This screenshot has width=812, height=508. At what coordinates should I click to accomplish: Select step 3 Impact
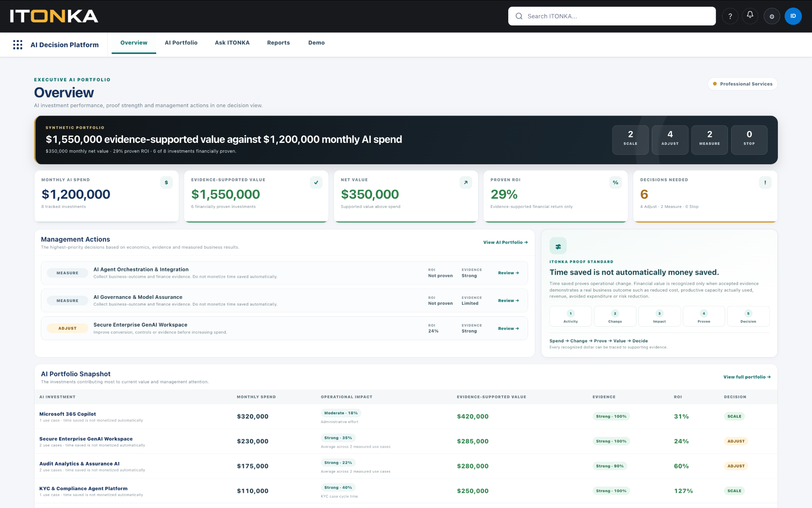click(659, 316)
